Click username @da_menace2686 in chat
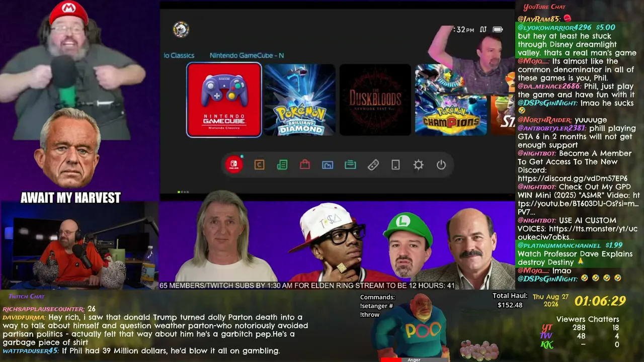The height and width of the screenshot is (362, 644). (549, 86)
